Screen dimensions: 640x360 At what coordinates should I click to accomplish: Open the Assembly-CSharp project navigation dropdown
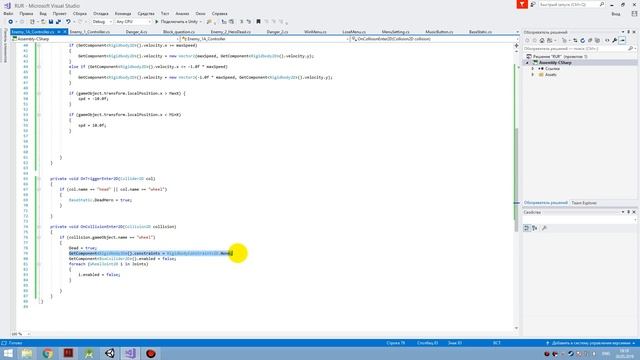95,39
